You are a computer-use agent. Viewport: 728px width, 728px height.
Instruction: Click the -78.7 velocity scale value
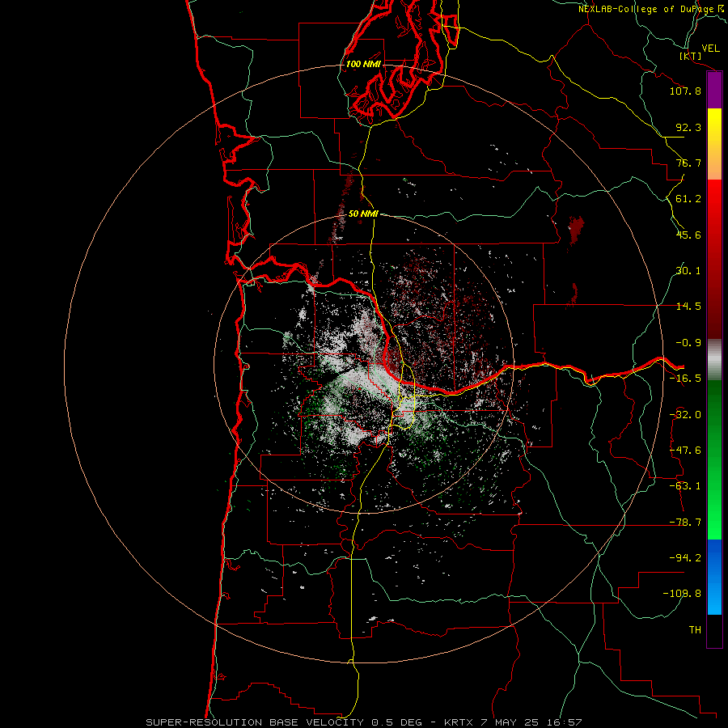pos(685,523)
